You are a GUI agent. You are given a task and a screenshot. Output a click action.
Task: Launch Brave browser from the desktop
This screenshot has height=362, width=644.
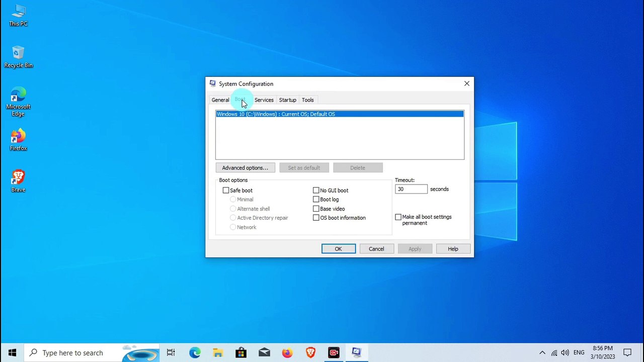click(x=18, y=182)
